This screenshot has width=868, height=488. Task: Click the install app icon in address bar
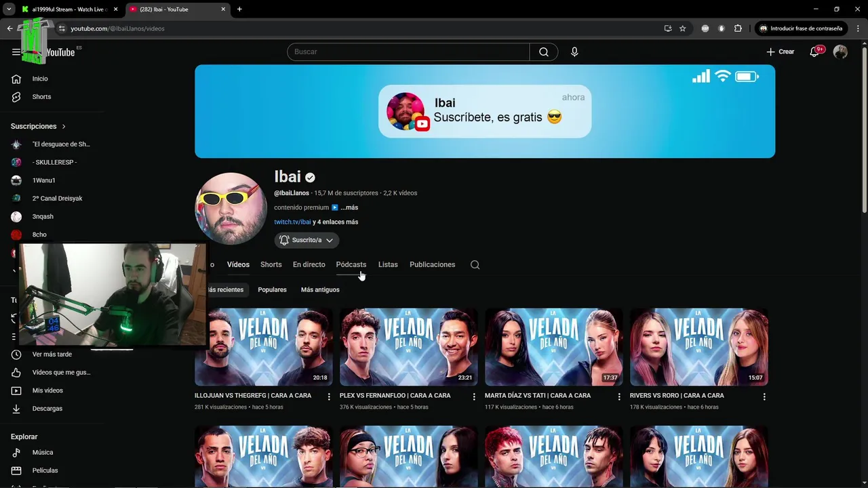click(668, 28)
